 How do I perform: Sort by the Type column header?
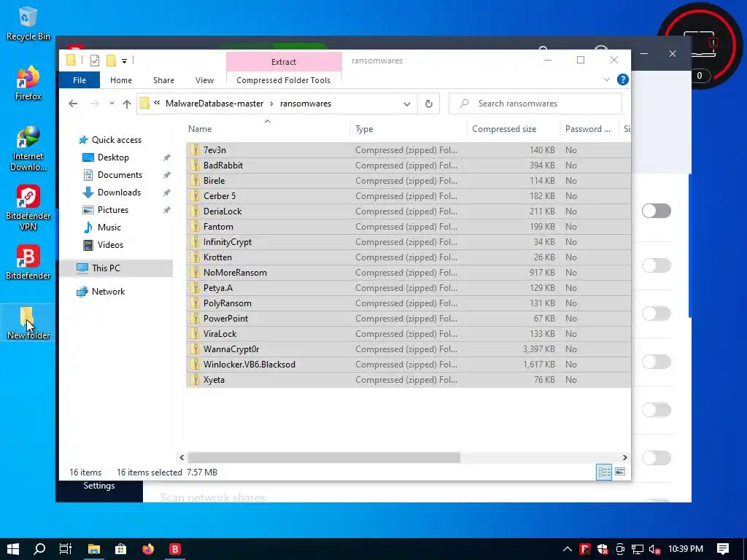pyautogui.click(x=409, y=128)
